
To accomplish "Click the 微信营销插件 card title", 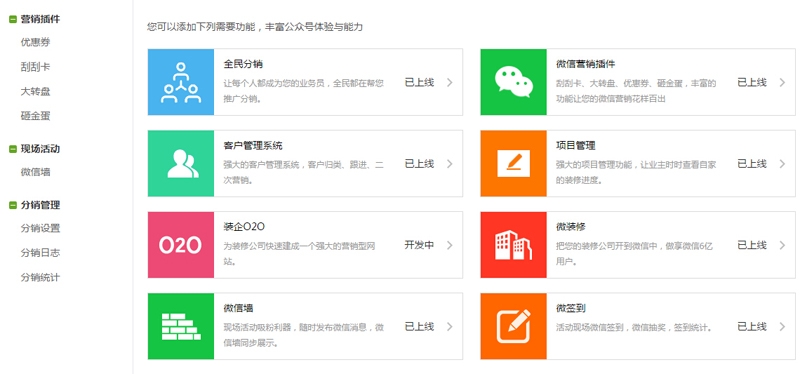I will [585, 65].
